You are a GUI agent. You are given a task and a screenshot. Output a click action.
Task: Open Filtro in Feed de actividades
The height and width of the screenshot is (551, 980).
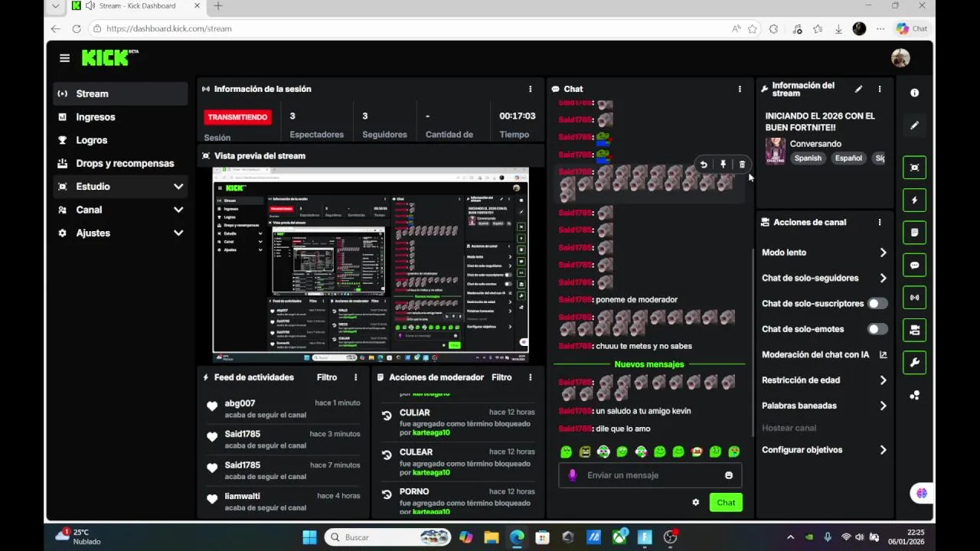tap(327, 377)
